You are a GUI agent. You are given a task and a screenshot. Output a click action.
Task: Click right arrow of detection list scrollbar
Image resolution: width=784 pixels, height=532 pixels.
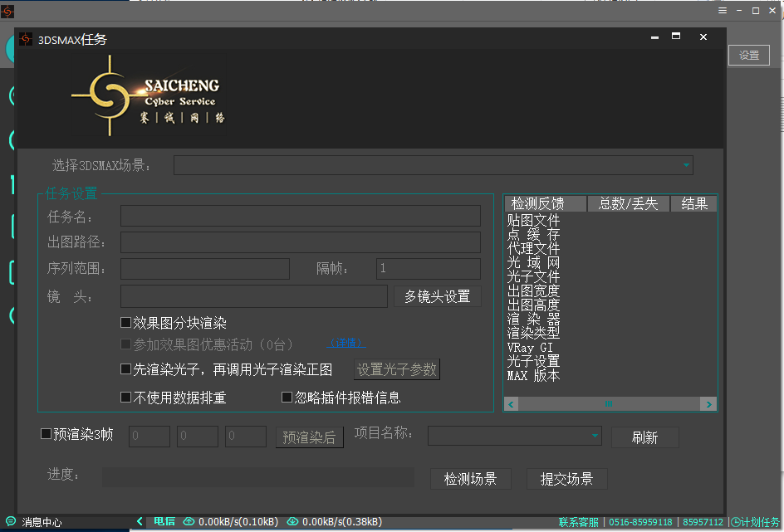tap(708, 404)
